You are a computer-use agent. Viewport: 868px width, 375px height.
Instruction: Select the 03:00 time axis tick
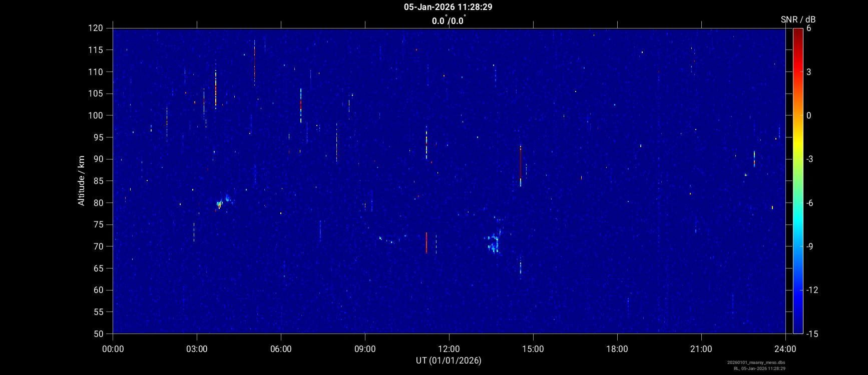[197, 349]
